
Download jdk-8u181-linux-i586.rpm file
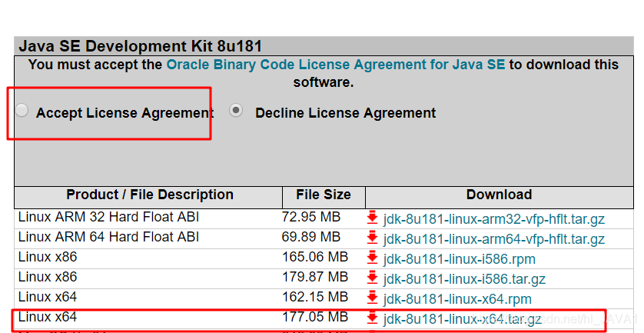(x=460, y=259)
